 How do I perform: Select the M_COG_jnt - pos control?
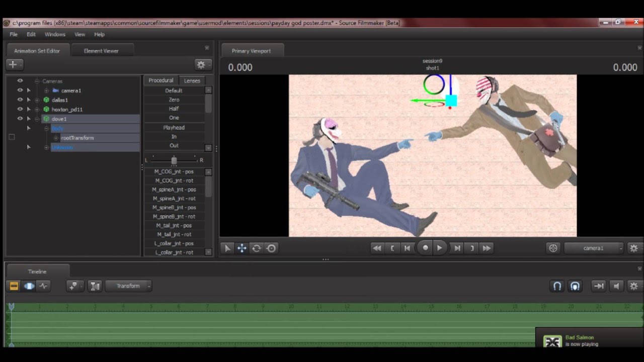coord(174,171)
